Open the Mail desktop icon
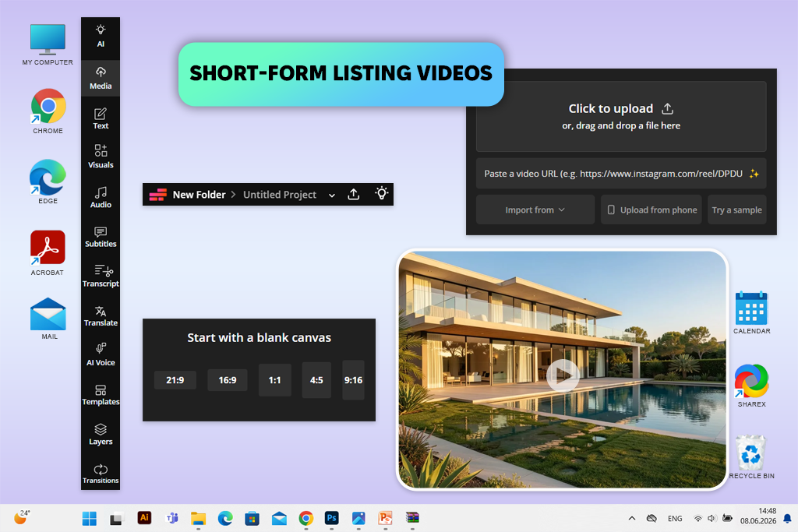 tap(48, 319)
